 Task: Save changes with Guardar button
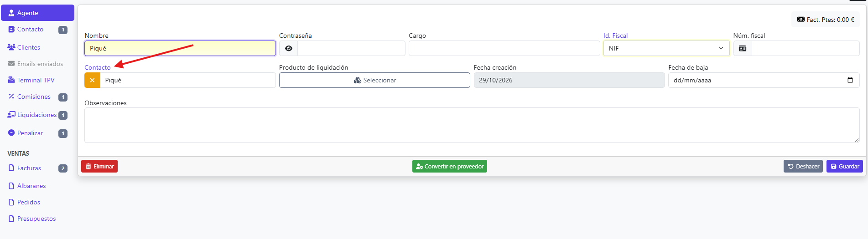tap(845, 166)
